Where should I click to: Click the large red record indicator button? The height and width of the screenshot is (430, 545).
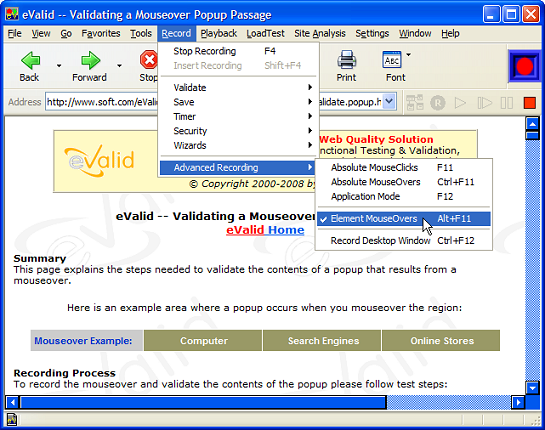click(524, 66)
